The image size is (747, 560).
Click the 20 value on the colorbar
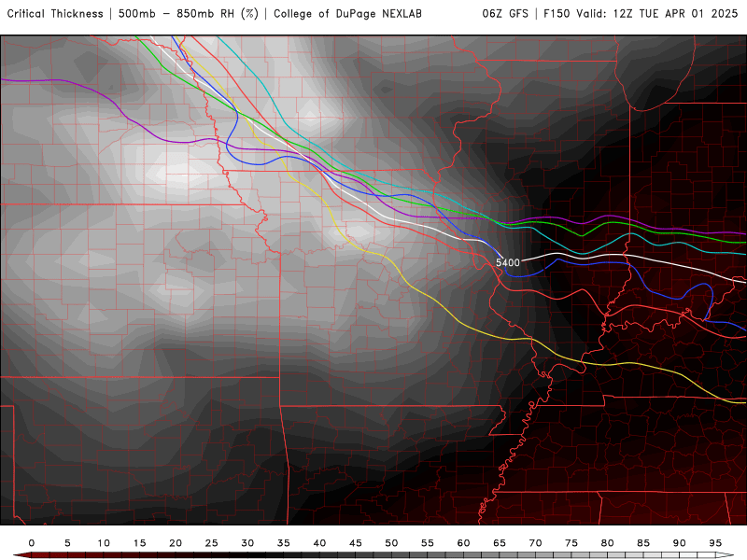click(176, 543)
